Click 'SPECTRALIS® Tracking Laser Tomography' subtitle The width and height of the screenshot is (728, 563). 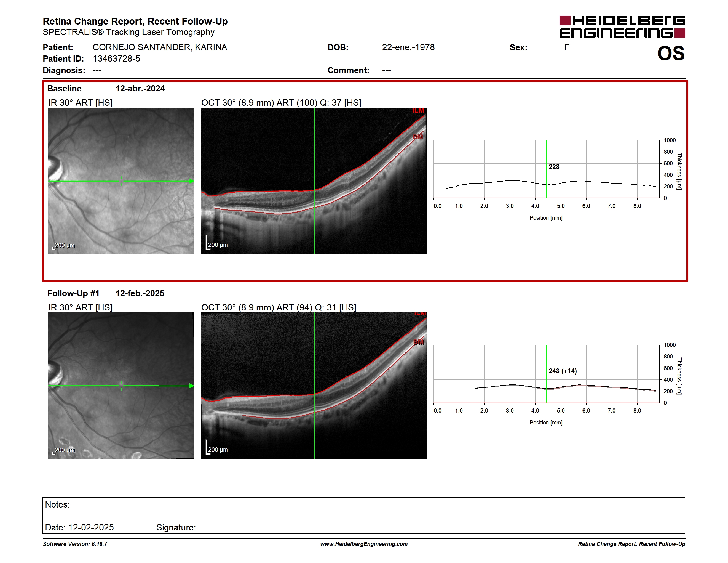pos(129,32)
